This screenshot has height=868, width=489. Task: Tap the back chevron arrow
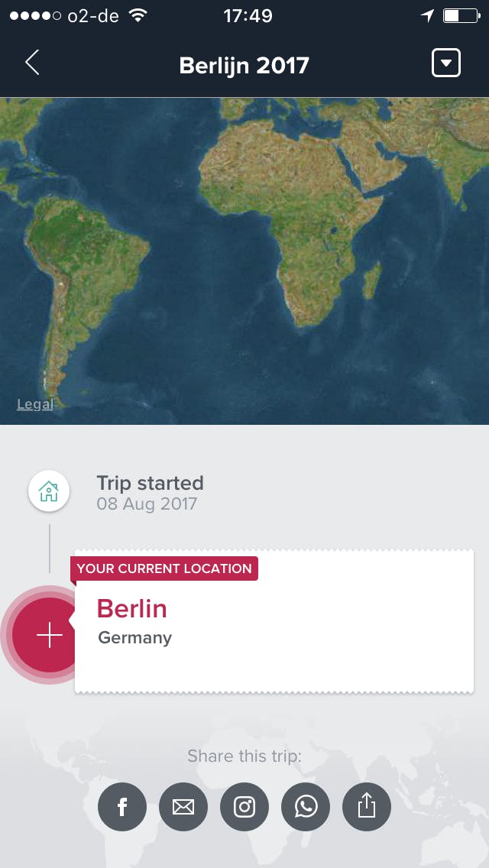[31, 64]
